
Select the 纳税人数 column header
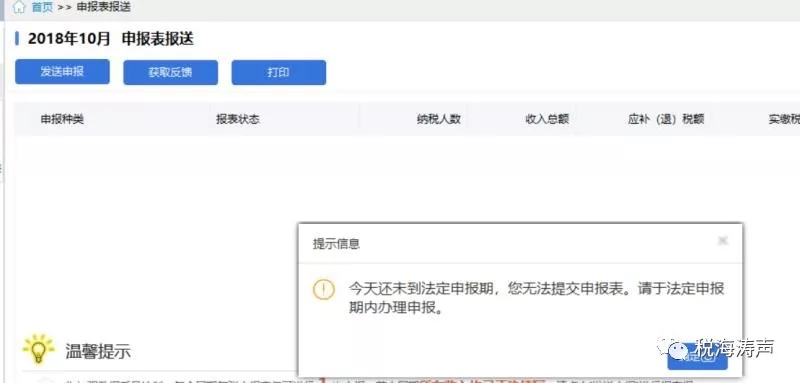[x=439, y=119]
